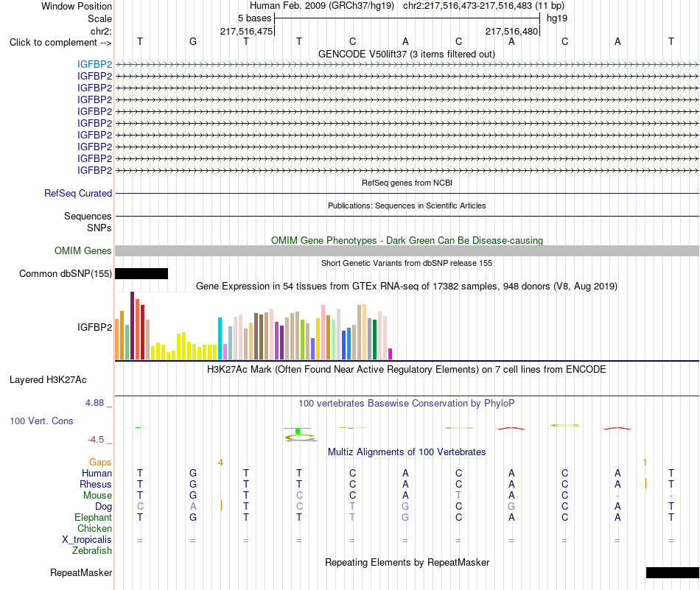This screenshot has height=590, width=700.
Task: Click the light-blue highlighted IGFBP2 transcript label
Action: (x=94, y=64)
